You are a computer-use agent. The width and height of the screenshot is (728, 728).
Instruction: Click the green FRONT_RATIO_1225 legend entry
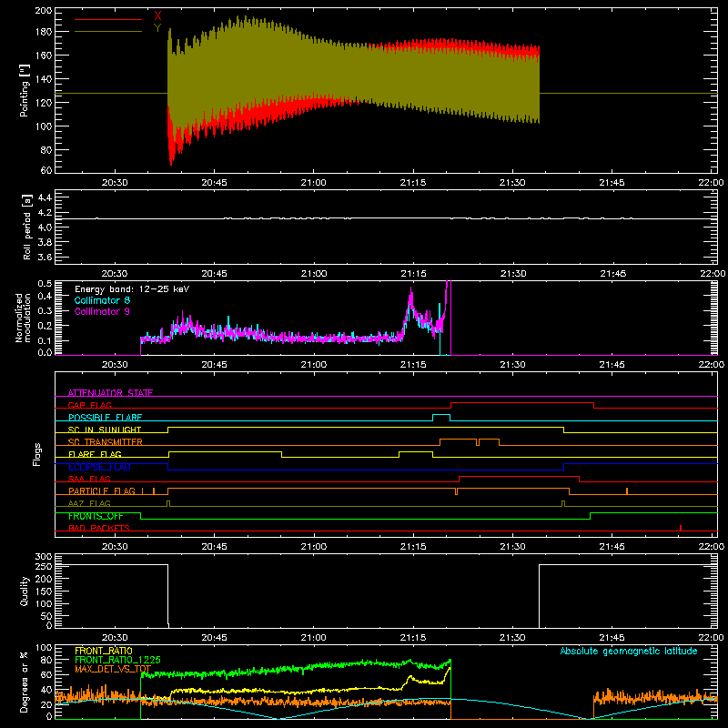coord(117,660)
